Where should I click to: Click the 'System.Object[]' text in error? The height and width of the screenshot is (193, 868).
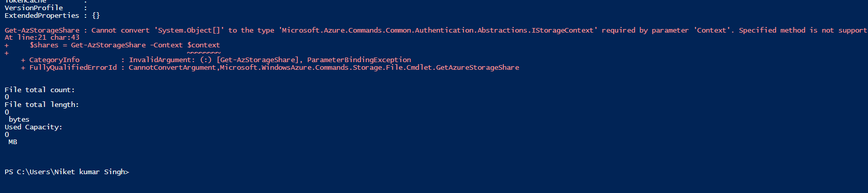pos(189,31)
